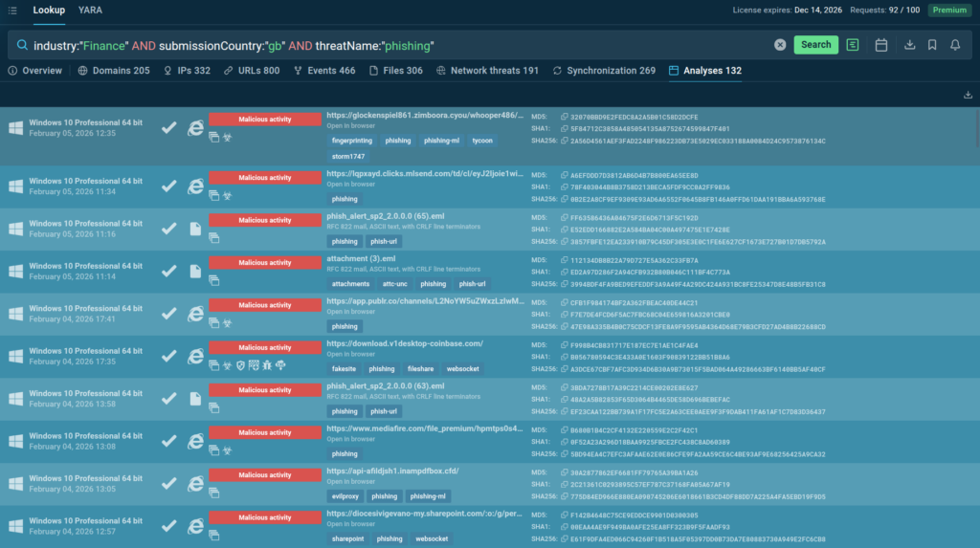Open the notifications bell
The width and height of the screenshot is (980, 548).
(x=955, y=45)
